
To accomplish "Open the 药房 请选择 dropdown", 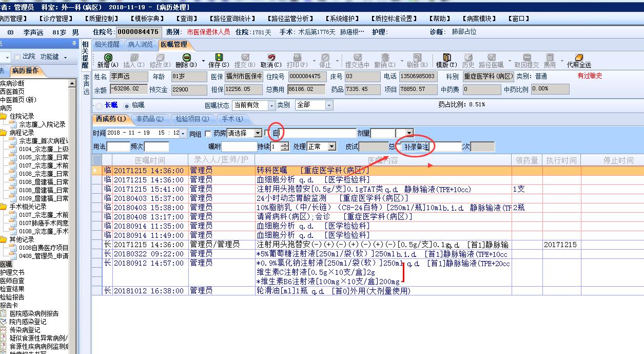I will [257, 133].
